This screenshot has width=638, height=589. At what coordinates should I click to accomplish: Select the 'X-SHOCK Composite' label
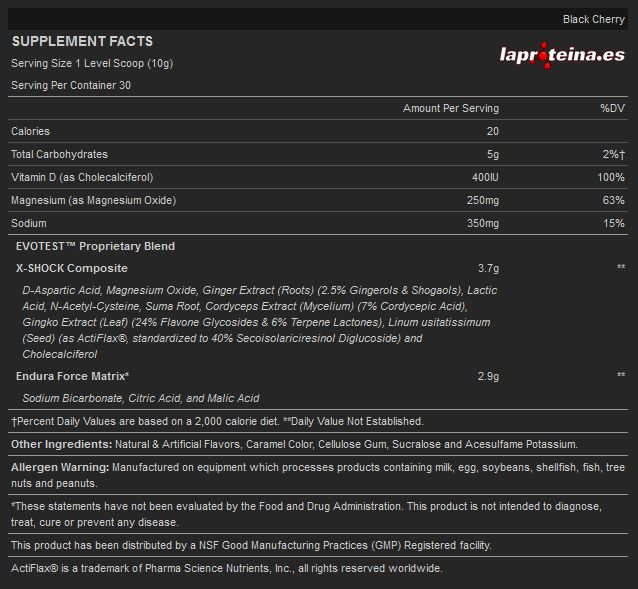[72, 268]
